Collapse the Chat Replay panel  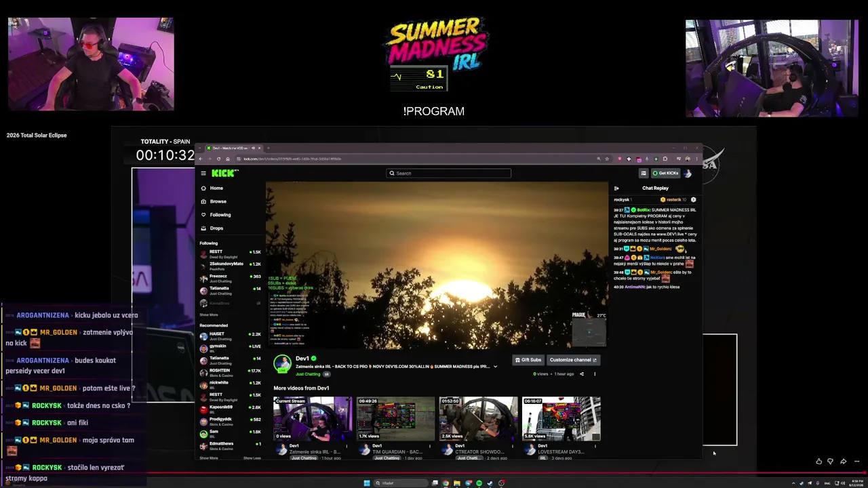[x=616, y=188]
